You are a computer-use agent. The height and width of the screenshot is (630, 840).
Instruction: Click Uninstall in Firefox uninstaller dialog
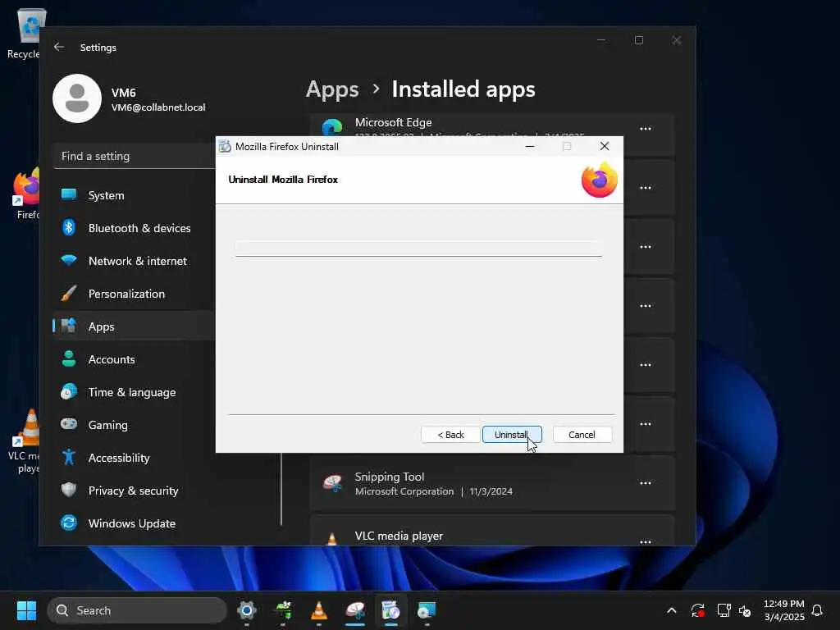(x=512, y=435)
